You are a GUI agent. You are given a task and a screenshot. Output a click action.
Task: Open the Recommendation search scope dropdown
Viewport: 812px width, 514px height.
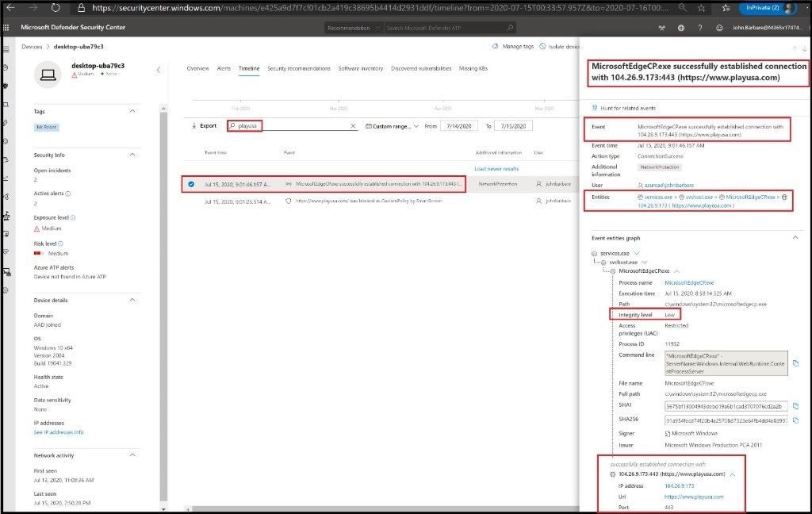point(354,28)
